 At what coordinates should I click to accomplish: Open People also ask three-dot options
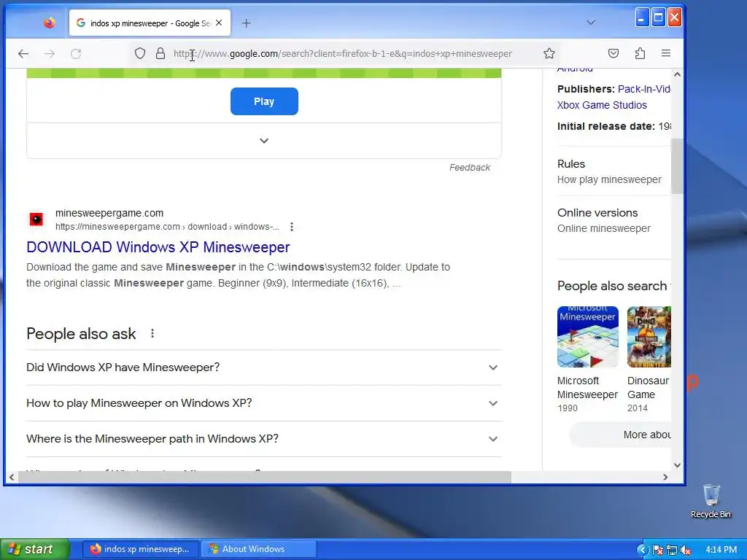[152, 333]
